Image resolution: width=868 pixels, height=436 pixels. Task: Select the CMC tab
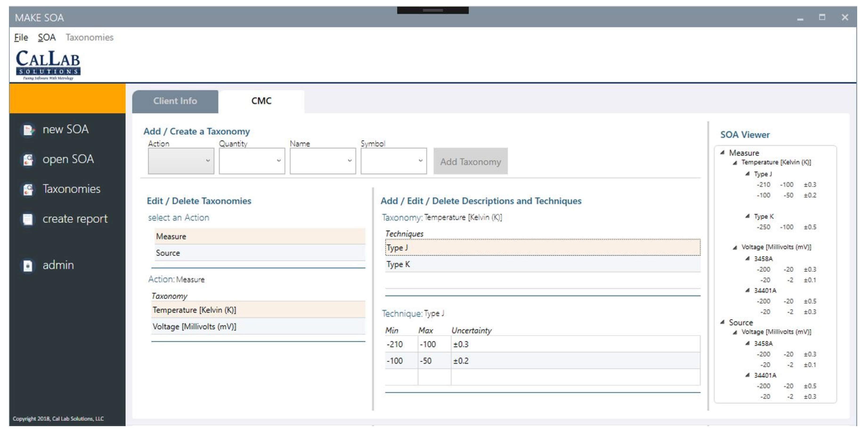tap(261, 101)
